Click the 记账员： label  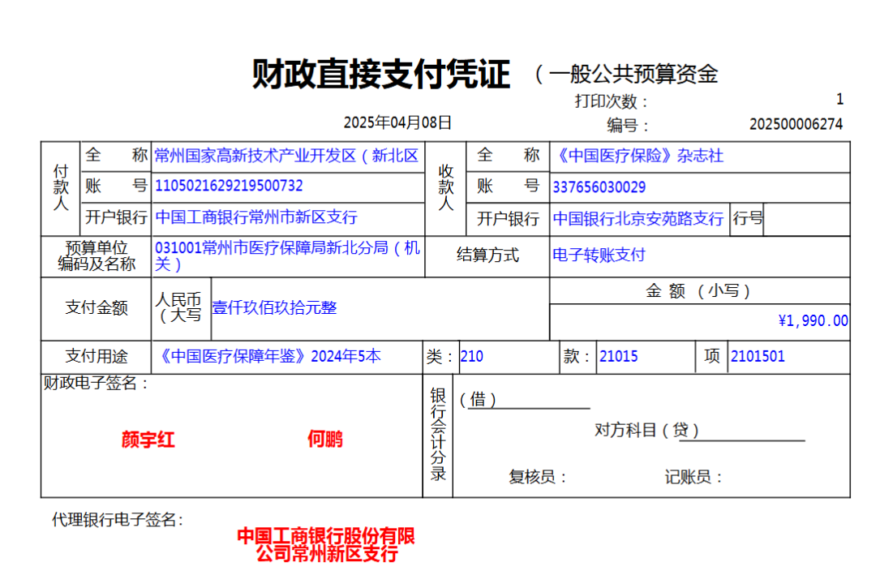pyautogui.click(x=693, y=477)
